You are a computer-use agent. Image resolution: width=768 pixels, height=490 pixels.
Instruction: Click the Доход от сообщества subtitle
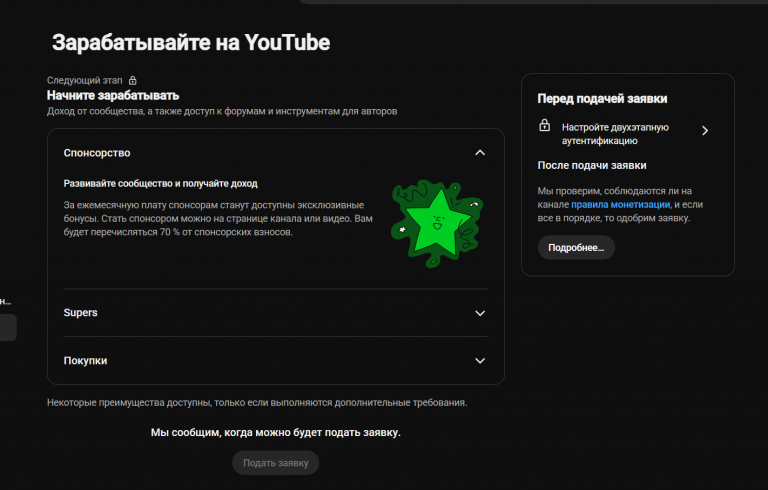pyautogui.click(x=222, y=111)
